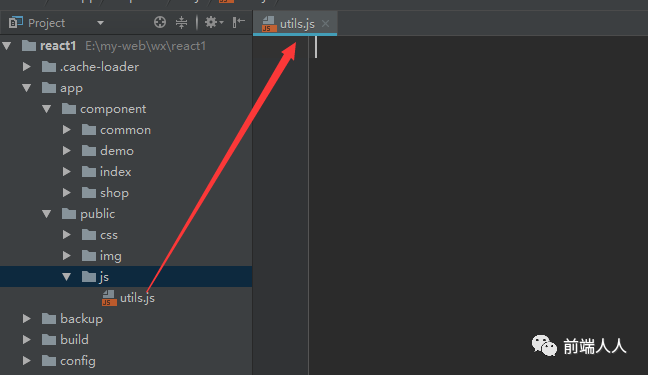Screen dimensions: 648x375
Task: Select the css folder label
Action: (109, 235)
